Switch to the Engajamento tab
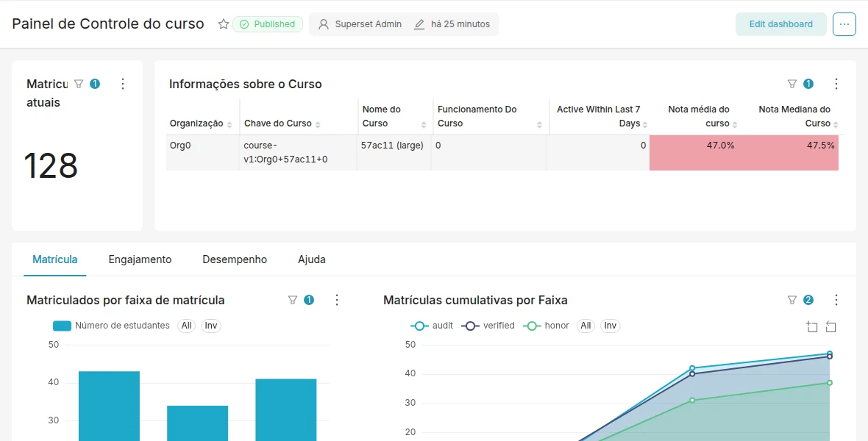The height and width of the screenshot is (441, 868). point(140,259)
